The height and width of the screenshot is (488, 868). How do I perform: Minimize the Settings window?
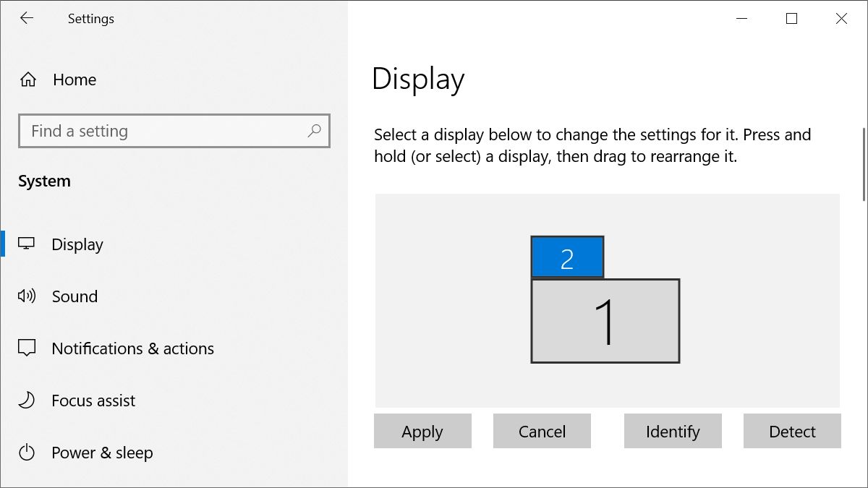741,19
